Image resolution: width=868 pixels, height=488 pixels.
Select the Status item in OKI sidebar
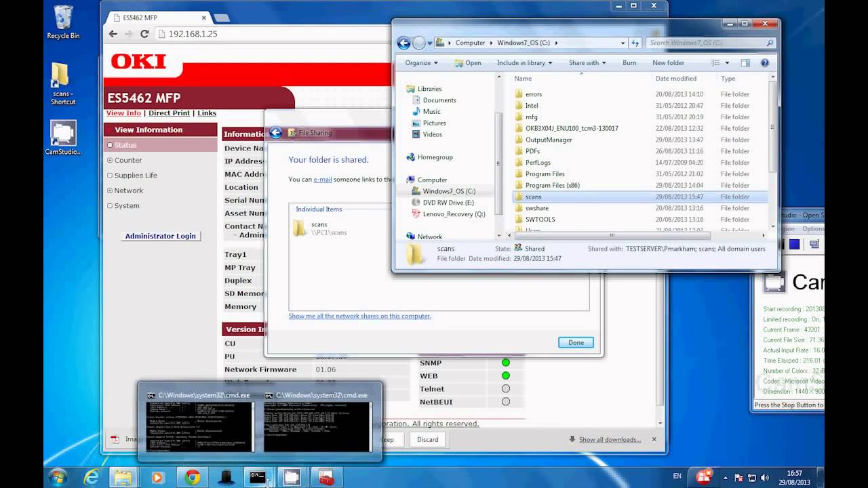click(125, 145)
